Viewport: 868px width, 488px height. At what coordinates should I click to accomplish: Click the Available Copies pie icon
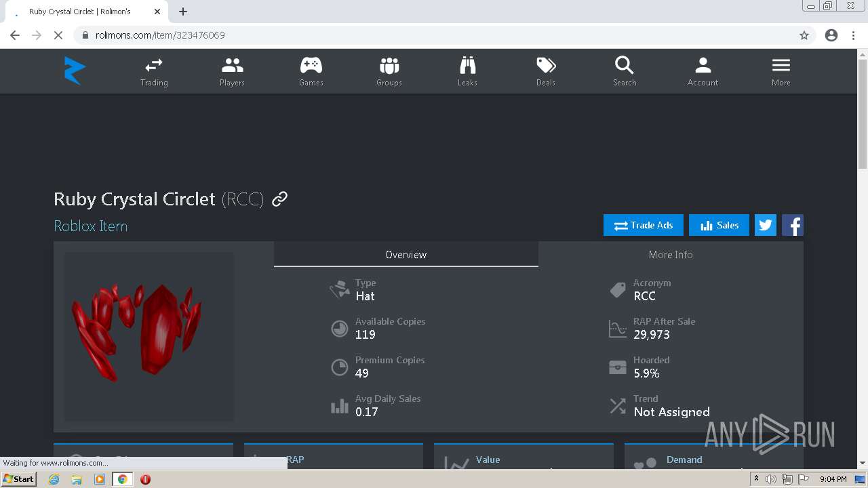point(340,329)
